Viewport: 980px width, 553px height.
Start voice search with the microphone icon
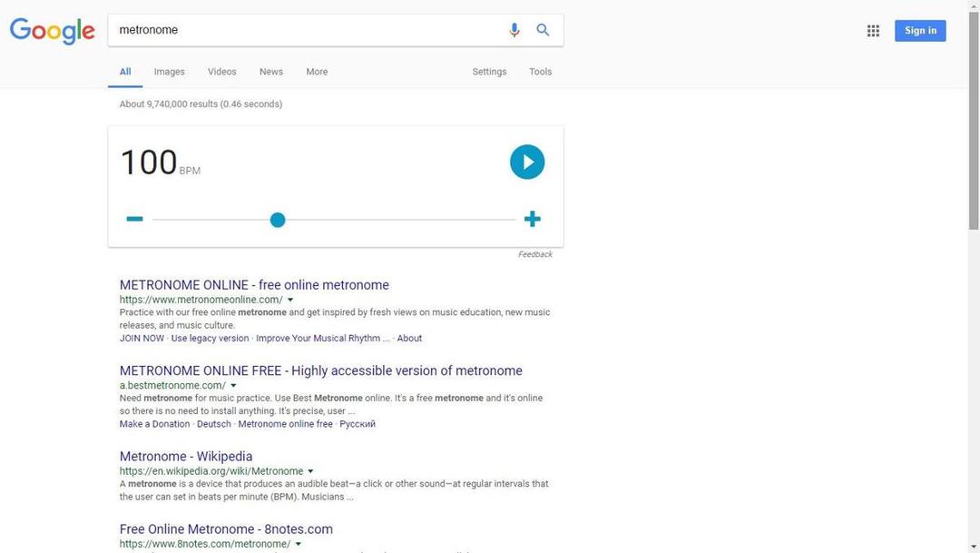pyautogui.click(x=514, y=30)
